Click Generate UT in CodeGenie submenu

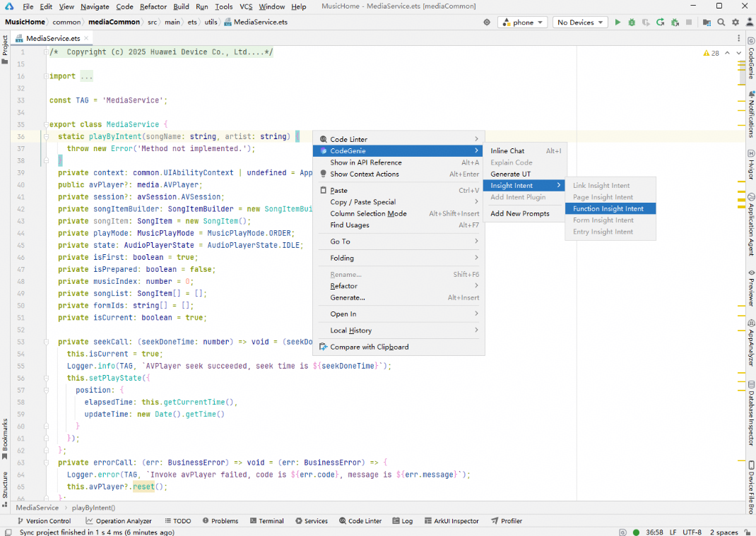pyautogui.click(x=510, y=174)
